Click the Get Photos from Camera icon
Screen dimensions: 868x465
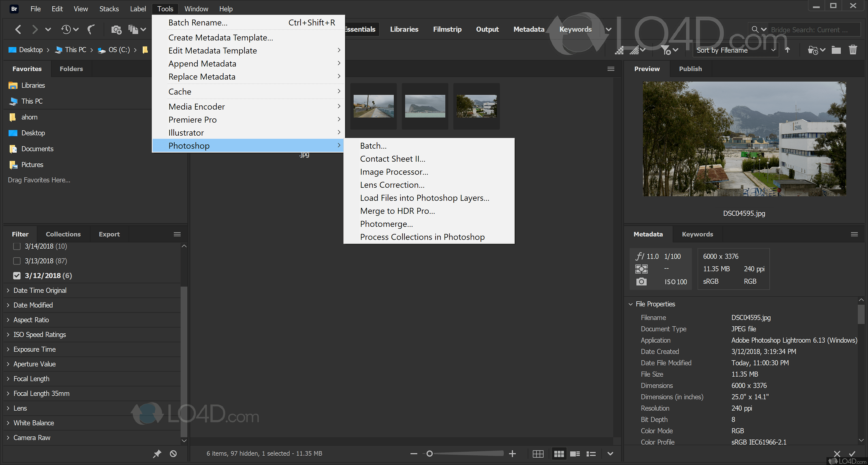(116, 30)
